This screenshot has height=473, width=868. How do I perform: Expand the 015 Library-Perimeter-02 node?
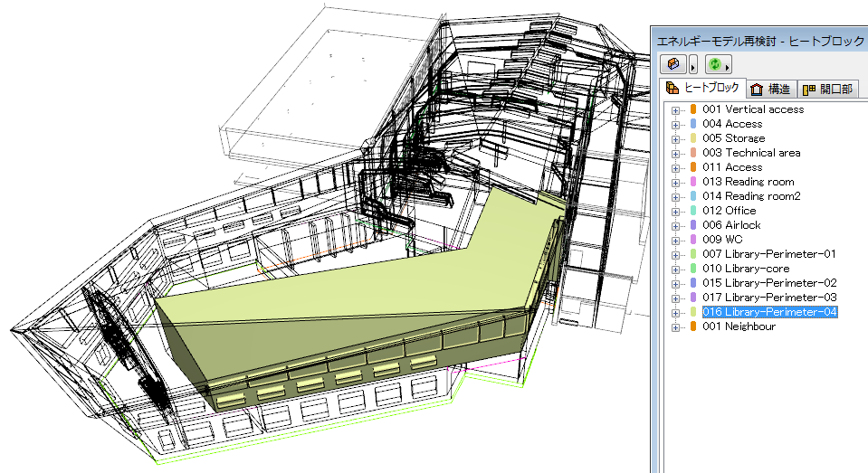[675, 283]
